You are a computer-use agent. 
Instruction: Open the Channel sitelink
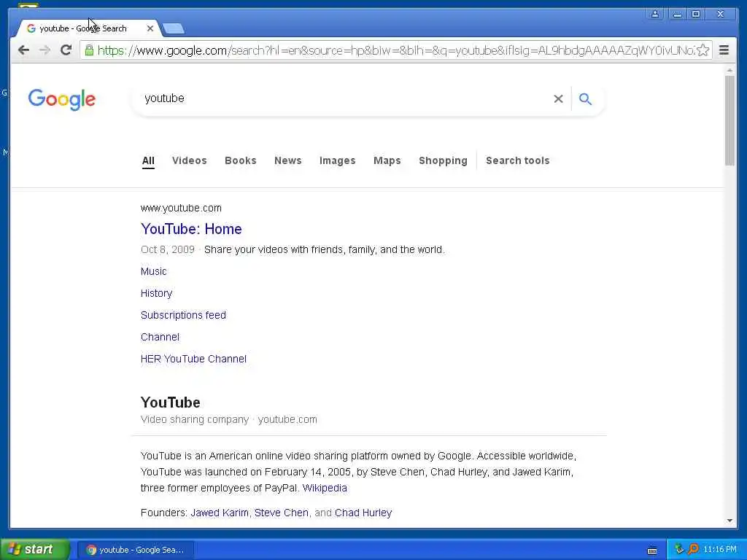coord(160,337)
